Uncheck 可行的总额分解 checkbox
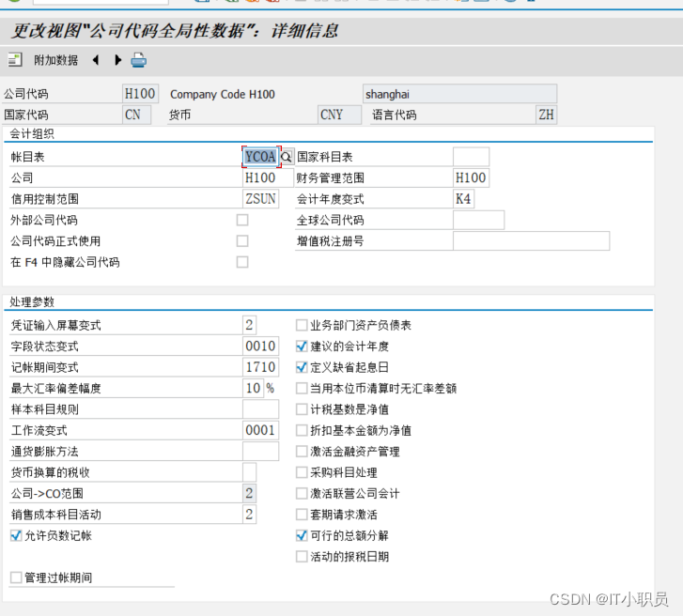 [x=302, y=535]
